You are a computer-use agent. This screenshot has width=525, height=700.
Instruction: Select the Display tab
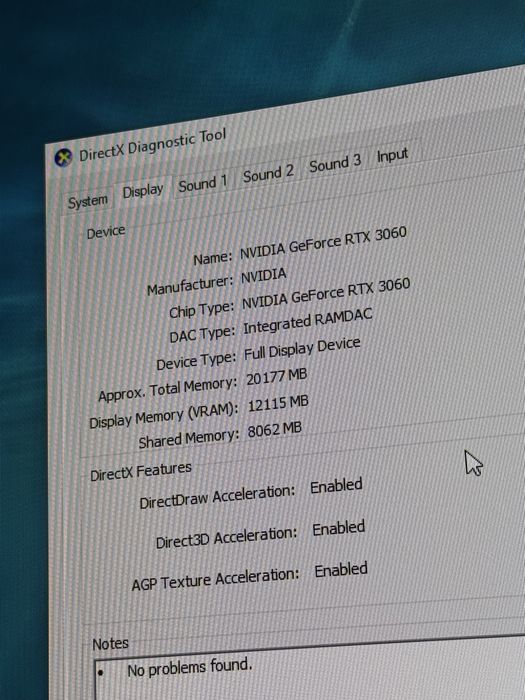[x=143, y=191]
